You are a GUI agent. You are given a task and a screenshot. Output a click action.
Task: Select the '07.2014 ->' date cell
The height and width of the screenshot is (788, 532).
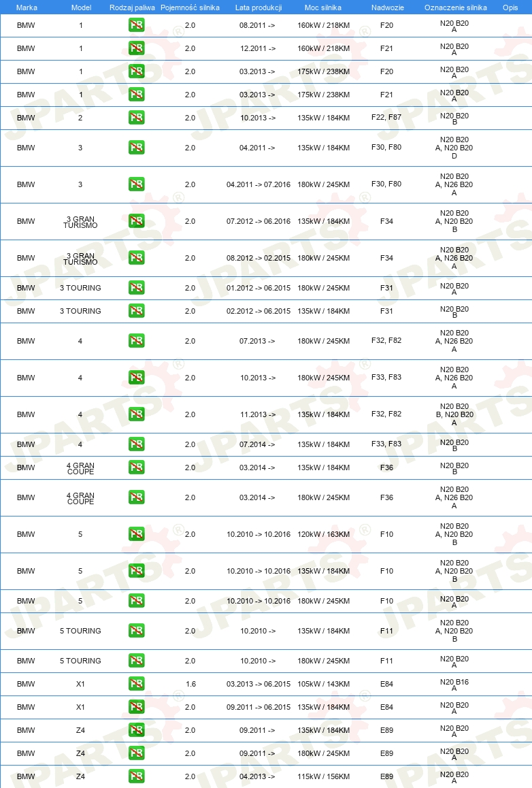coord(257,444)
